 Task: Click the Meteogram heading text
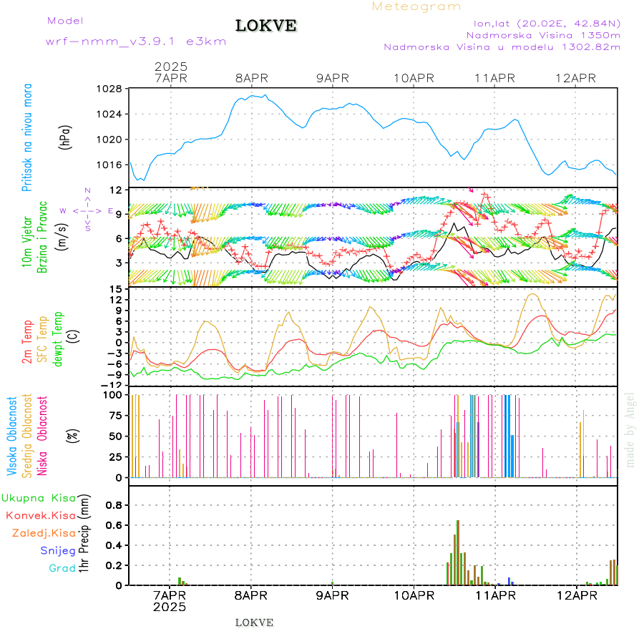416,6
